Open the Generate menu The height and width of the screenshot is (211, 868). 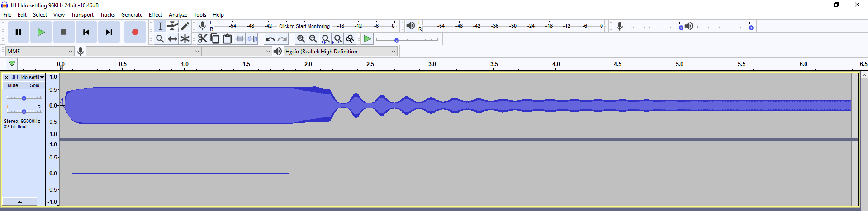point(132,15)
